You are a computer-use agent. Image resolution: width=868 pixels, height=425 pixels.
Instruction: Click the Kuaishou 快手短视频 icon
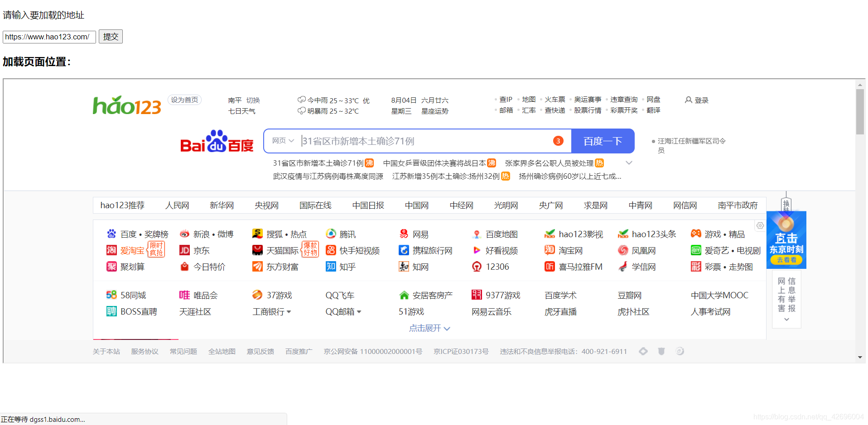point(331,250)
